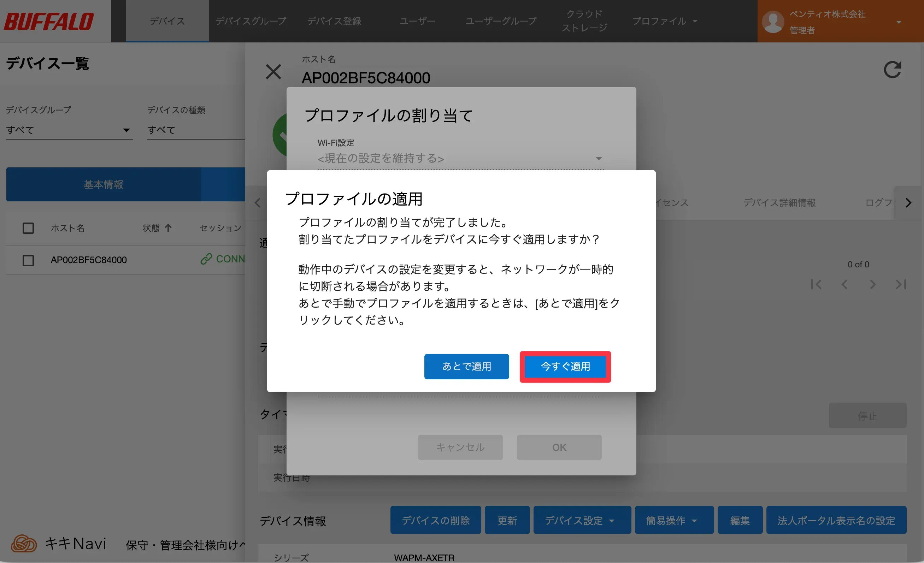Click the user avatar icon

pyautogui.click(x=773, y=22)
